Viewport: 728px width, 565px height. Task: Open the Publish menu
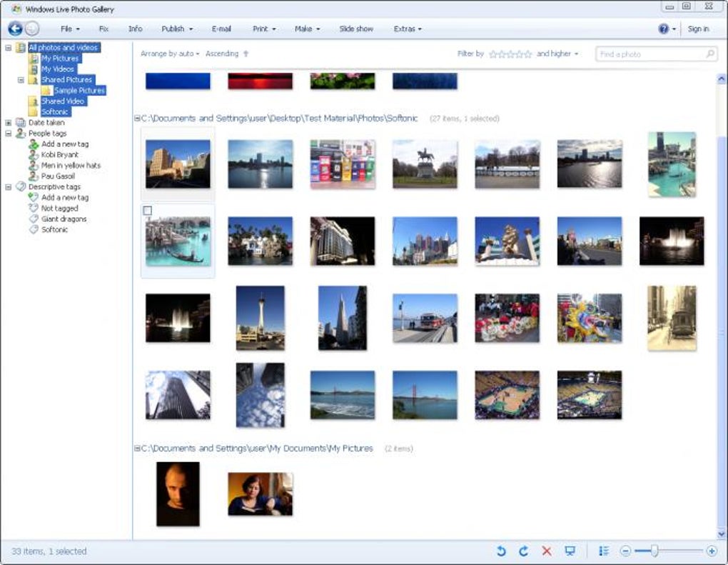pyautogui.click(x=173, y=29)
